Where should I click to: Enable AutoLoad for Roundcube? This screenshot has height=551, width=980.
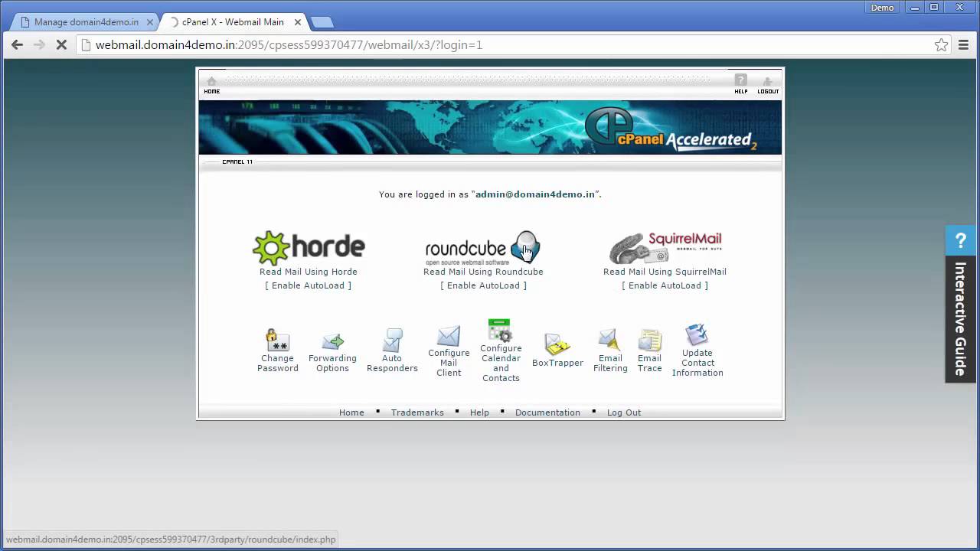coord(483,285)
